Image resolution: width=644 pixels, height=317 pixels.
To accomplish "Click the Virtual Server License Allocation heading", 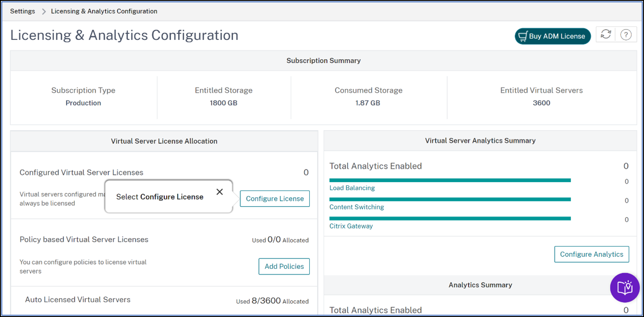I will point(164,141).
